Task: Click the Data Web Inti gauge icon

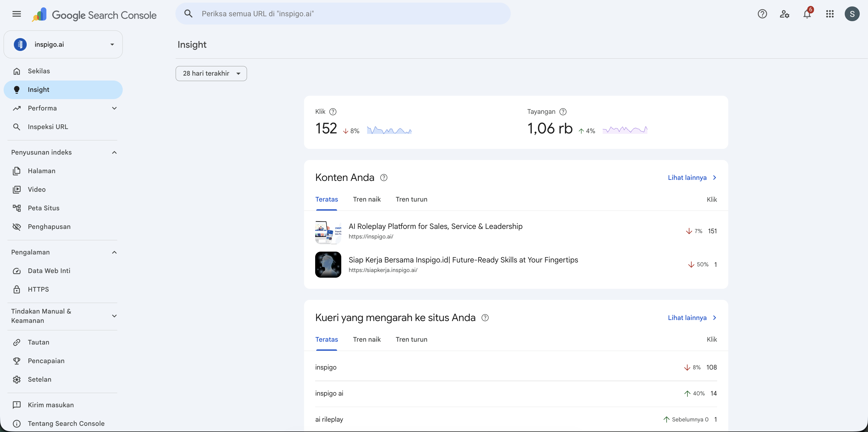Action: (17, 271)
